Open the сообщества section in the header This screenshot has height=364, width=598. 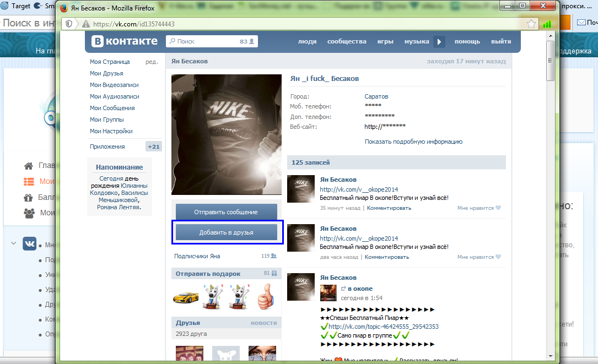[x=347, y=41]
